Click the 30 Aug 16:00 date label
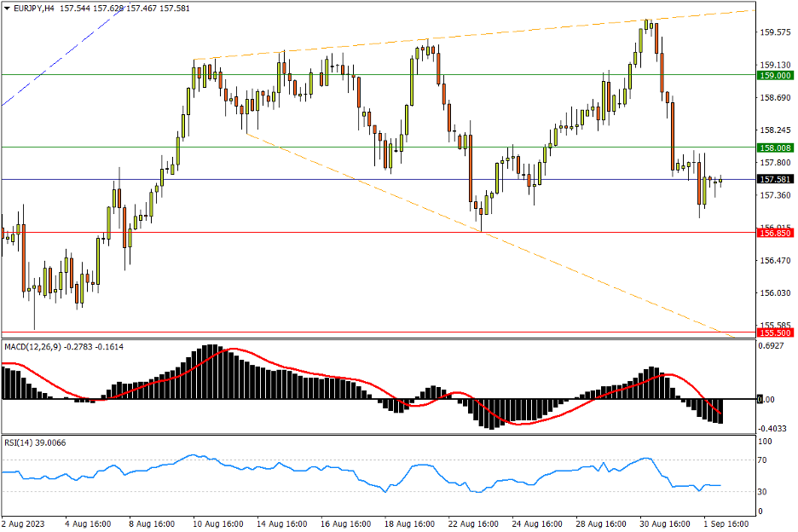 point(664,523)
